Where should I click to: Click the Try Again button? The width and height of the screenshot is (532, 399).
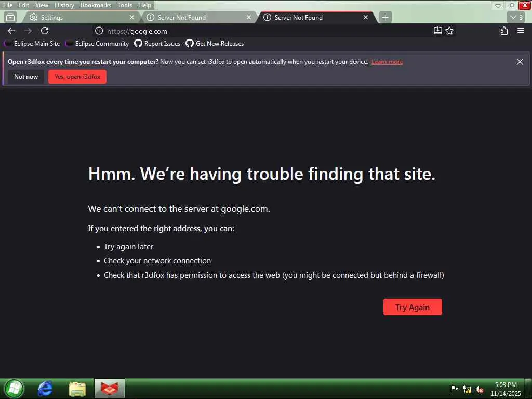click(x=413, y=307)
